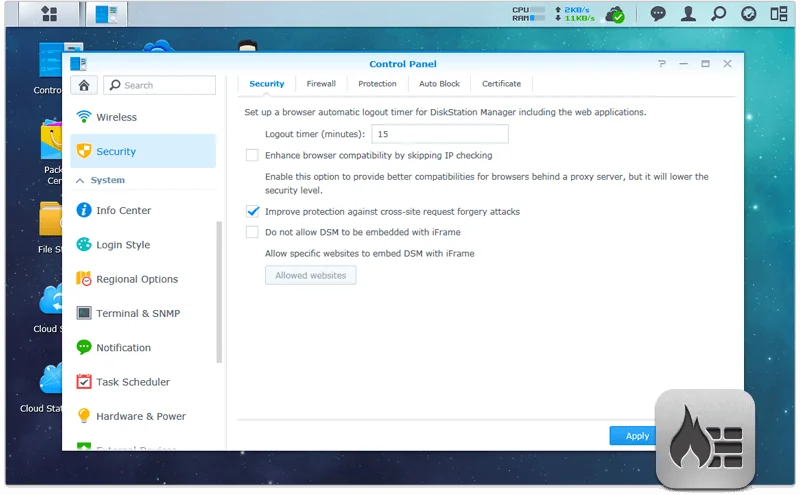Click the Control Panel help question mark
800x495 pixels.
pyautogui.click(x=661, y=64)
